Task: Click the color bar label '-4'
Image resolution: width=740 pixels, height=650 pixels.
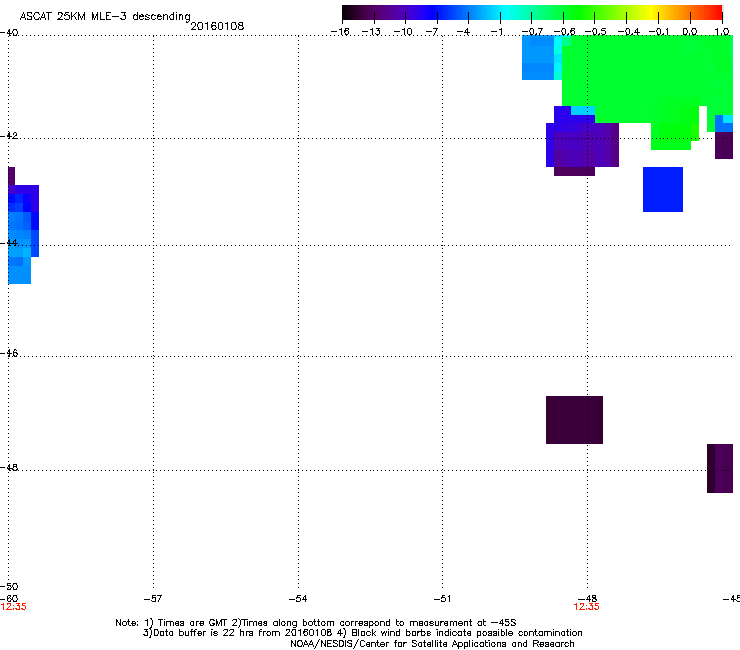Action: 463,32
